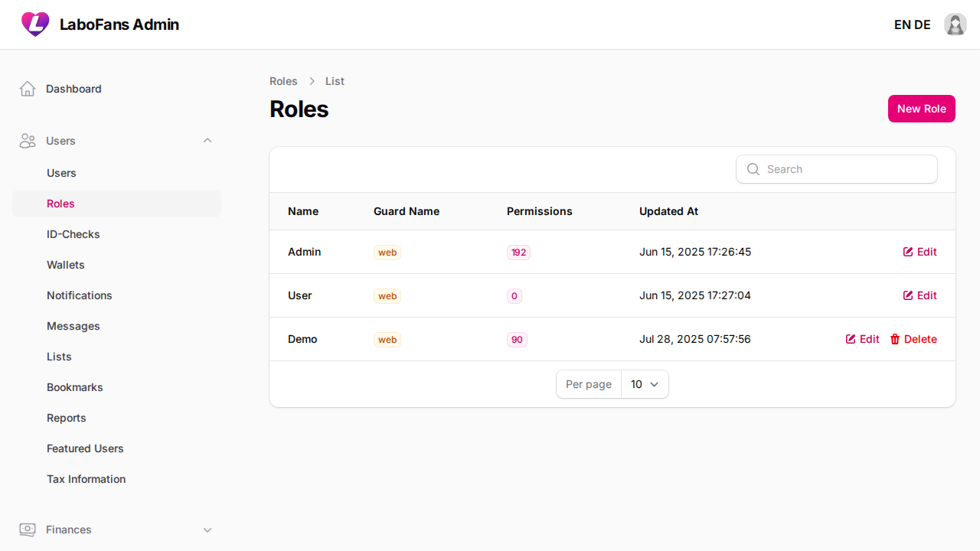Focus the Search input field
Image resolution: width=980 pixels, height=551 pixels.
click(x=837, y=169)
